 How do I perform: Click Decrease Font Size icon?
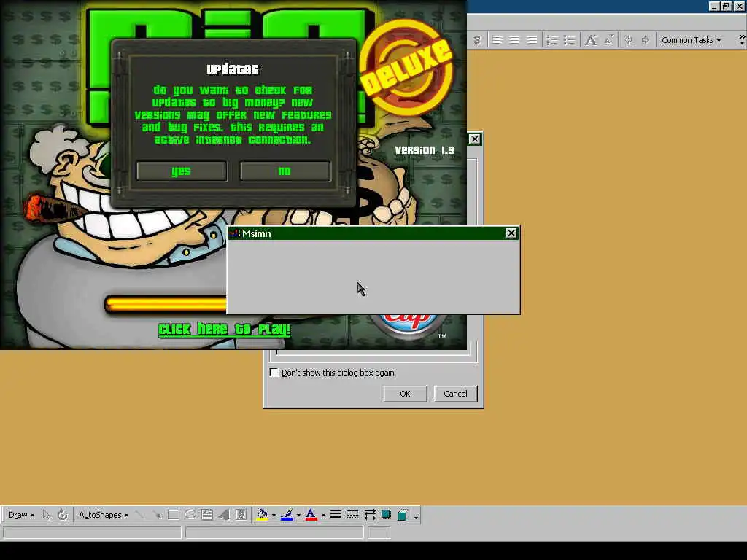(608, 41)
